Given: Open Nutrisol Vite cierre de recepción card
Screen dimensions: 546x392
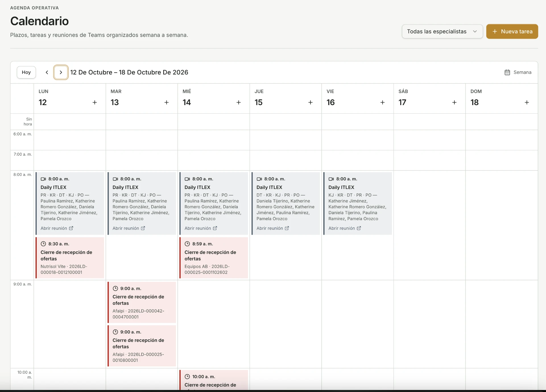Looking at the screenshot, I should coord(70,258).
